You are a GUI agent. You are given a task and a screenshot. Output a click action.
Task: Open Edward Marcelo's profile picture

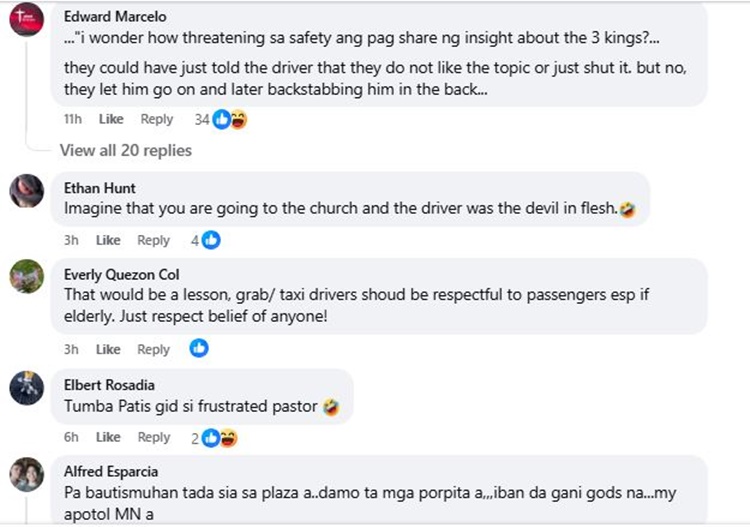pos(26,19)
